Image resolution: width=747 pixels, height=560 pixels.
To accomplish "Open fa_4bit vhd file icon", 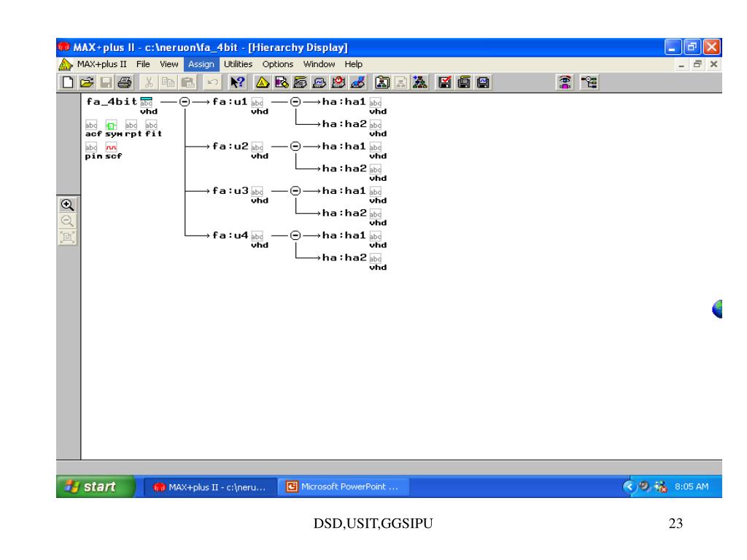I will (146, 102).
